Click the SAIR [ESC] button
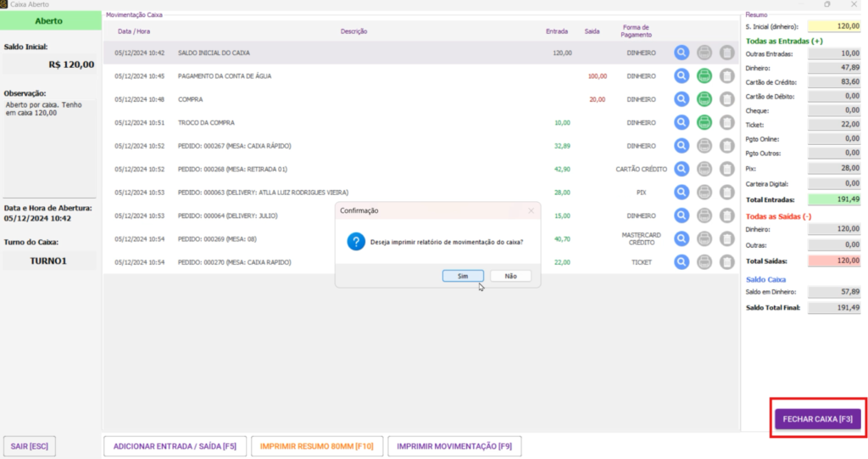Image resolution: width=868 pixels, height=459 pixels. [29, 445]
